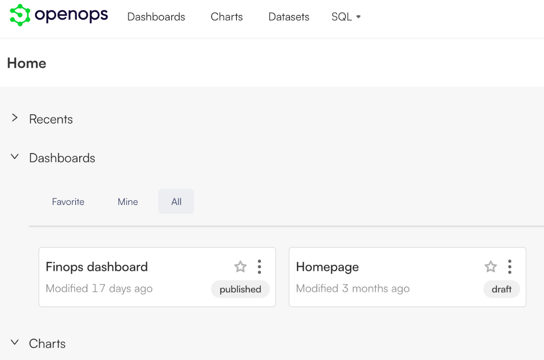Collapse the Charts section
The image size is (544, 360).
pos(15,343)
